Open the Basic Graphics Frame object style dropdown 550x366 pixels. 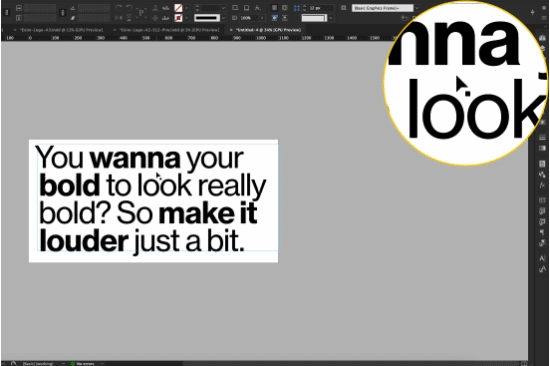pos(417,8)
